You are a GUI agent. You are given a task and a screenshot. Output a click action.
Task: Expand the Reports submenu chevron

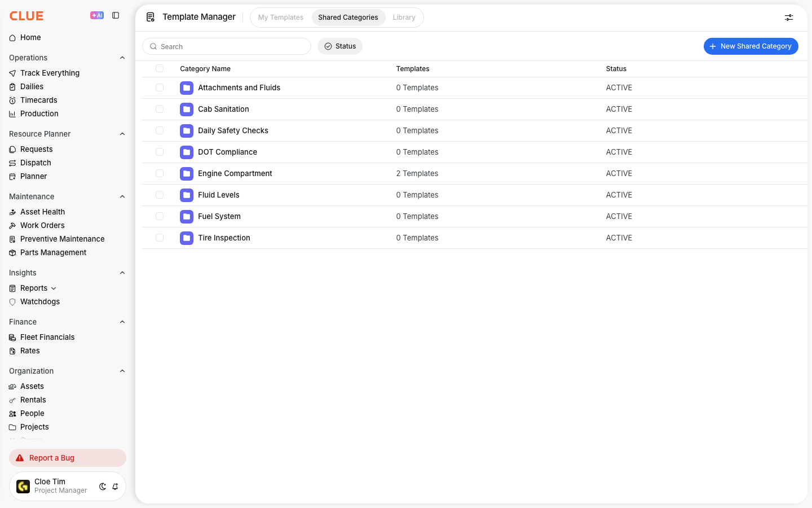click(54, 288)
